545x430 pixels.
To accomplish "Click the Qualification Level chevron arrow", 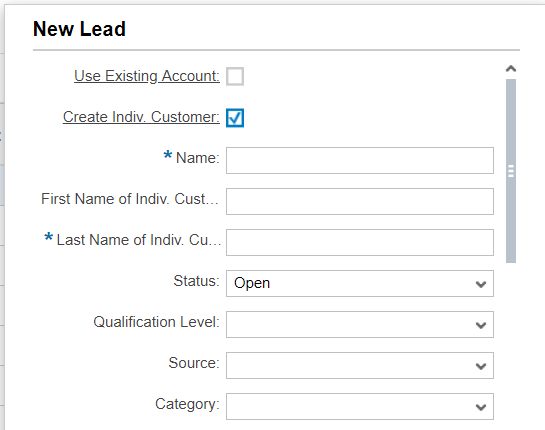I will pyautogui.click(x=481, y=325).
